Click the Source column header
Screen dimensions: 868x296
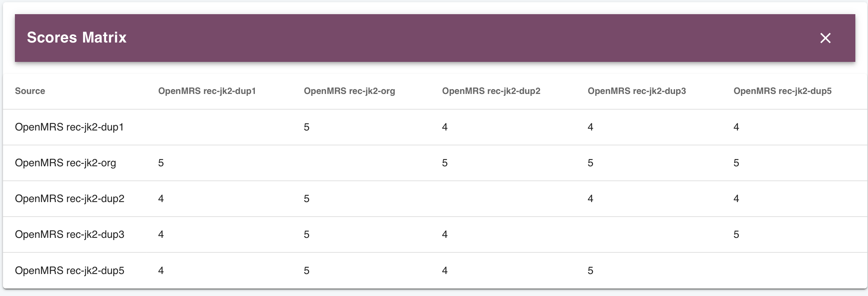point(30,91)
